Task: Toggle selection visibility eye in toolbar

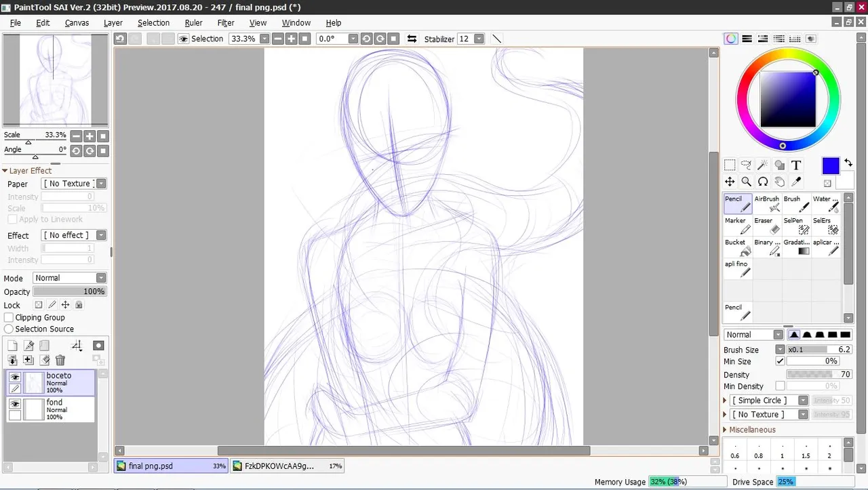Action: 183,39
